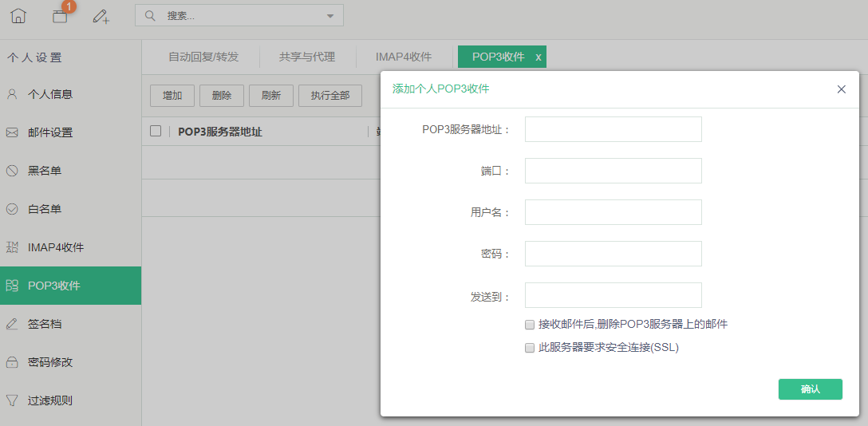This screenshot has height=426, width=868.
Task: Click the 签名档 pen icon
Action: pos(12,324)
